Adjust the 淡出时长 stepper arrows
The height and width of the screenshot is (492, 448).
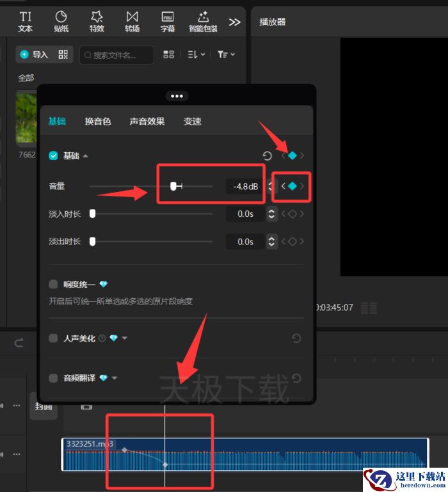pos(271,242)
